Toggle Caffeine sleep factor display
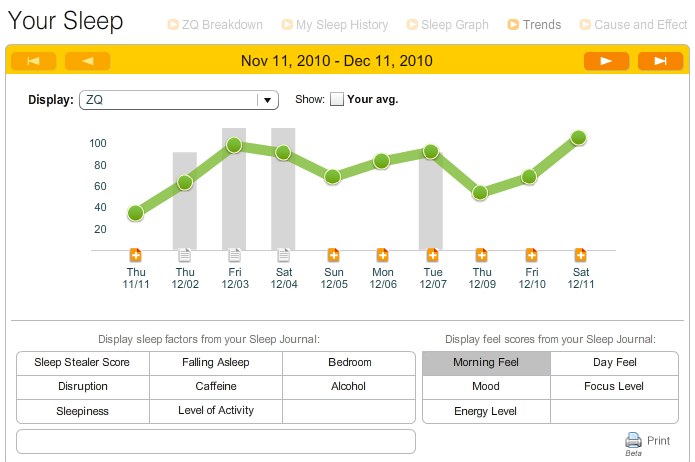 (216, 387)
